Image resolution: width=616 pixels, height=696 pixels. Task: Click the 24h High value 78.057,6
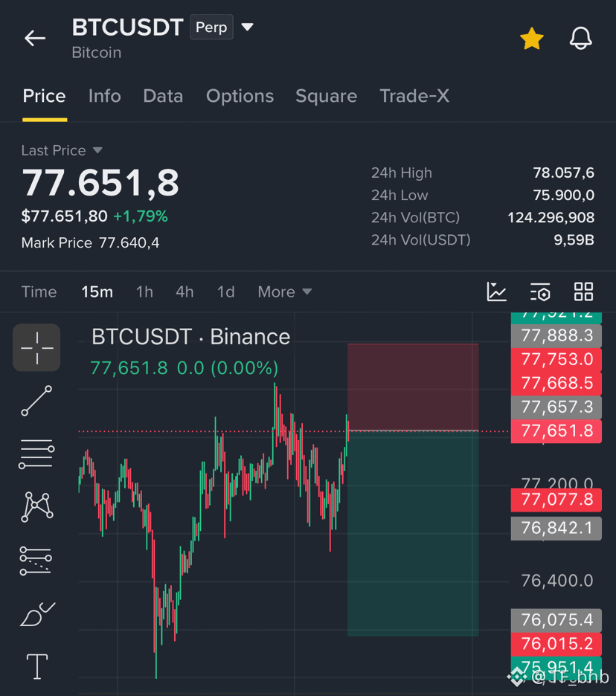click(x=564, y=173)
